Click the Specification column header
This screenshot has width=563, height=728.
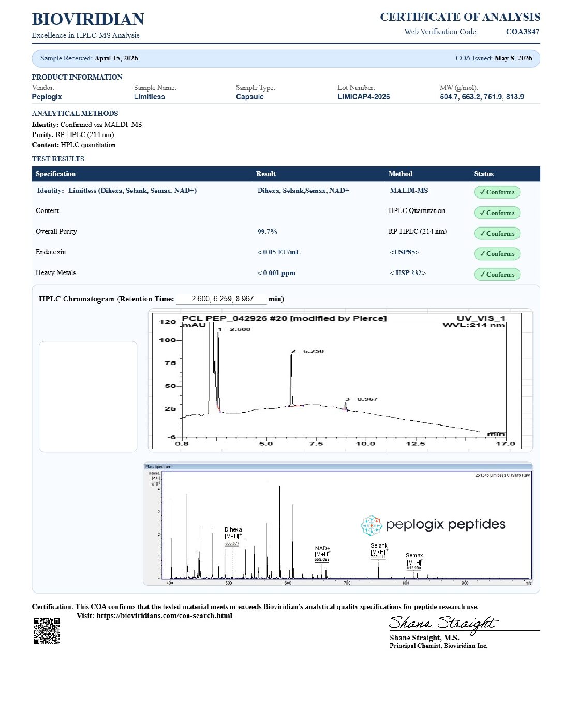[x=55, y=174]
